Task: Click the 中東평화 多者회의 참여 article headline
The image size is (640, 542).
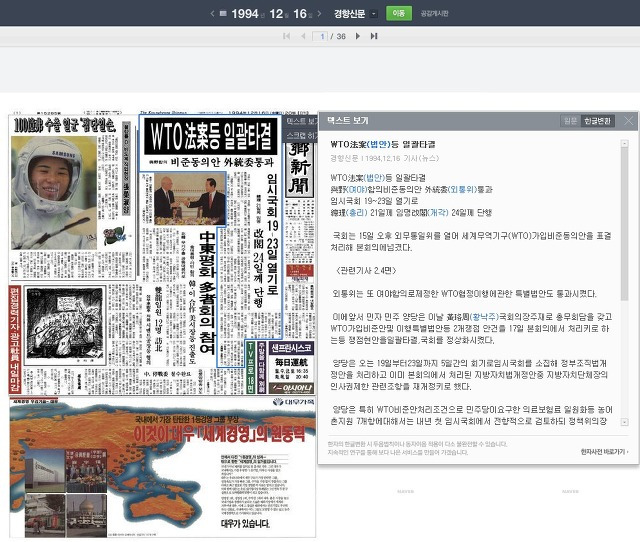Action: (208, 293)
